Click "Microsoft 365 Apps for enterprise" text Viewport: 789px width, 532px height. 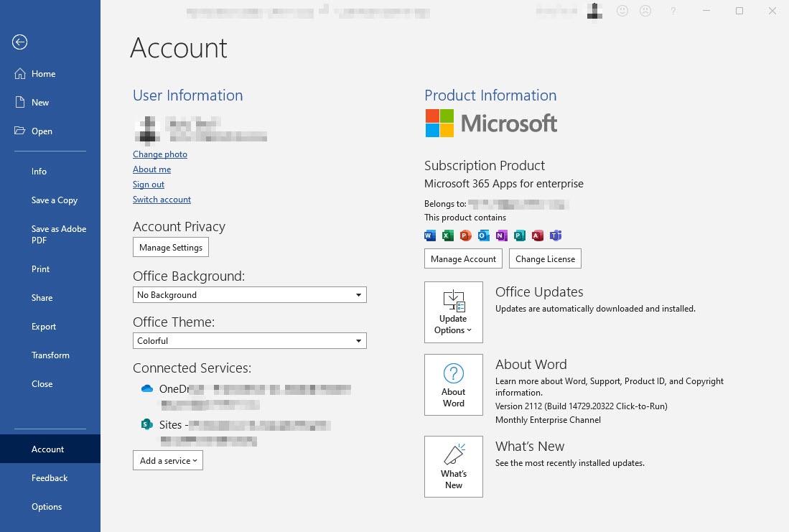click(504, 184)
